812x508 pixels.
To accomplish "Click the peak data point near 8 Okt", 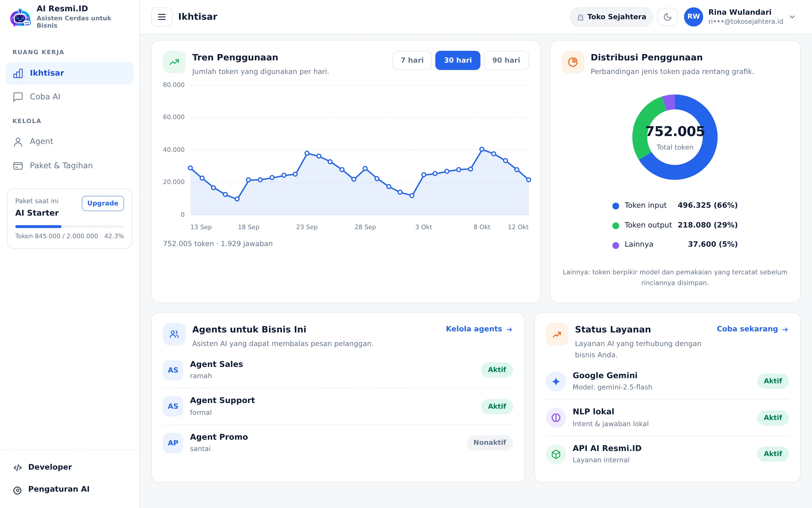I will [x=482, y=149].
